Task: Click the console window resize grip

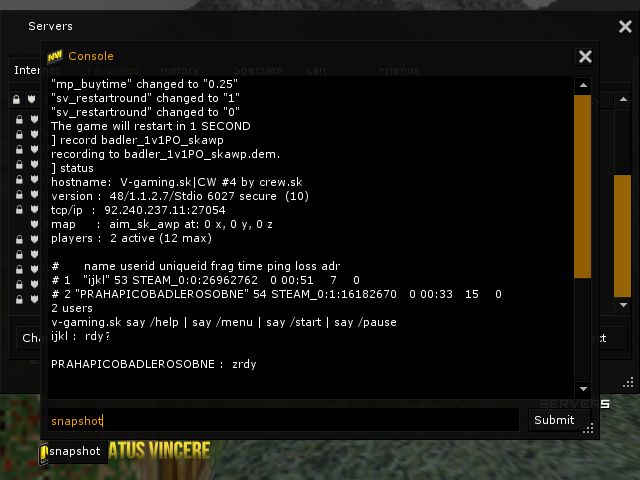Action: point(588,429)
